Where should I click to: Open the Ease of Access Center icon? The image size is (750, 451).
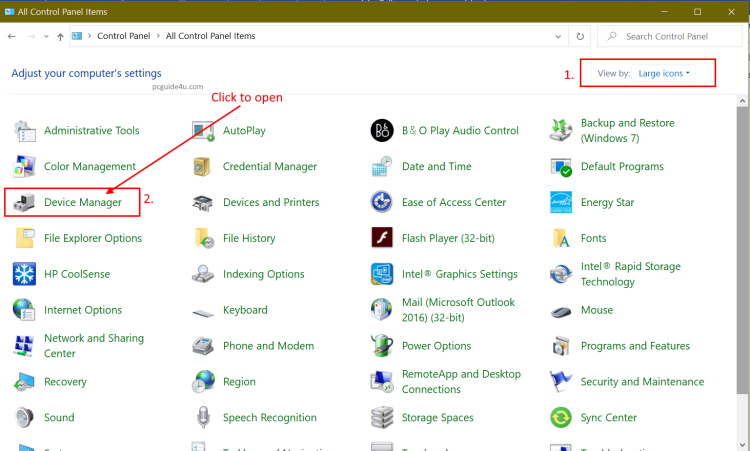(x=381, y=202)
